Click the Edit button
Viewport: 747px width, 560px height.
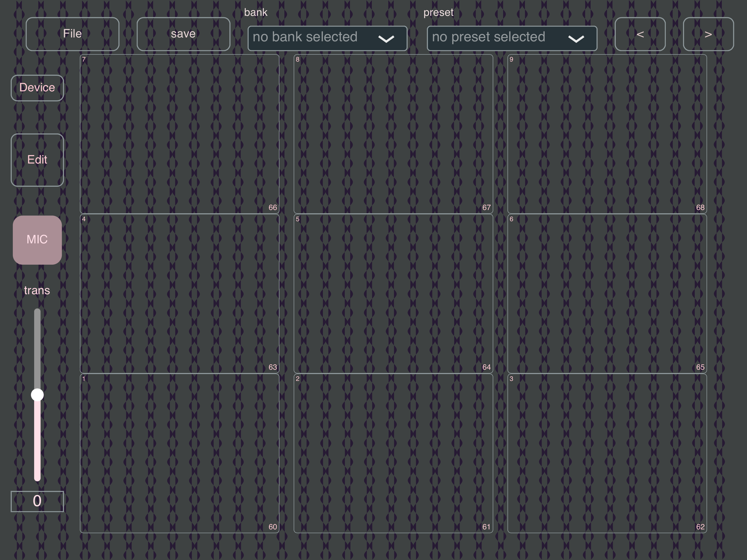[37, 160]
